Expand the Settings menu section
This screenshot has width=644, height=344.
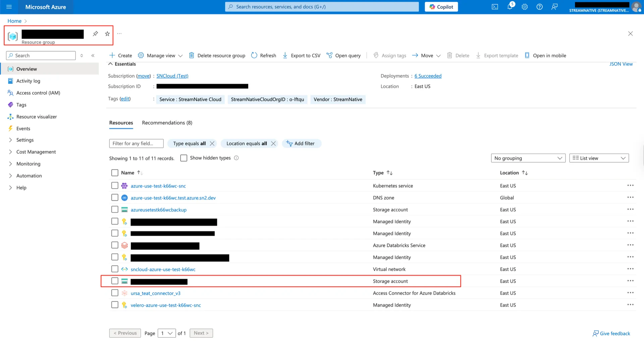(25, 140)
